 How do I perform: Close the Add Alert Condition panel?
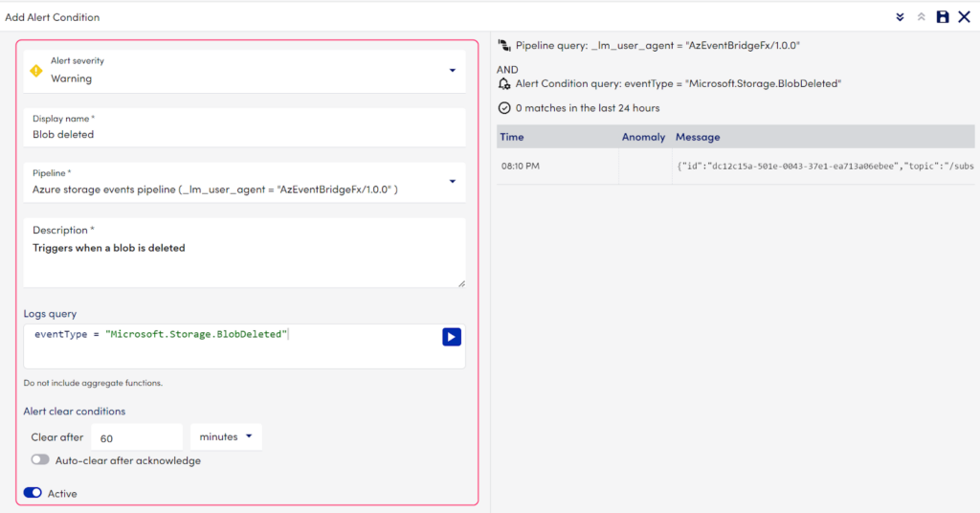[965, 17]
